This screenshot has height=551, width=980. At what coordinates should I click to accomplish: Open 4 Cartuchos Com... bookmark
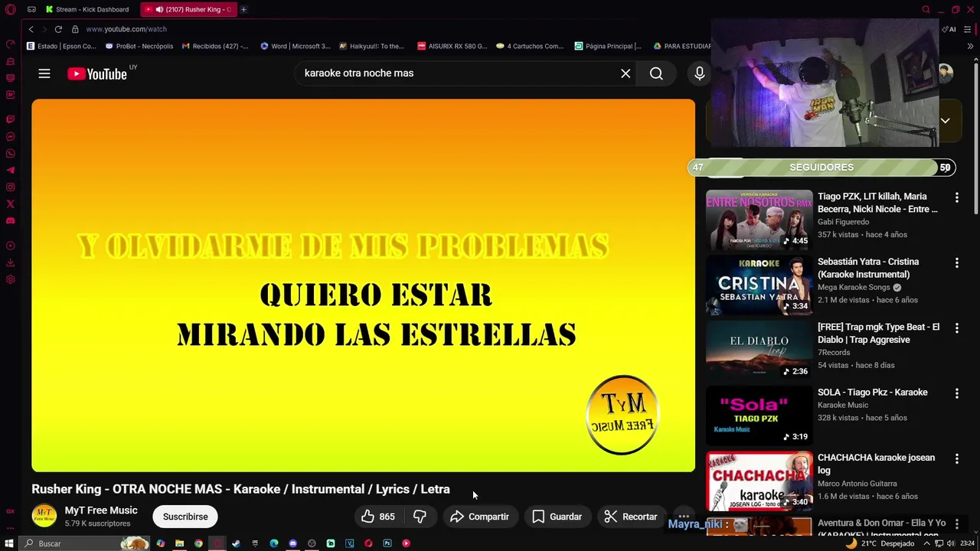(530, 46)
